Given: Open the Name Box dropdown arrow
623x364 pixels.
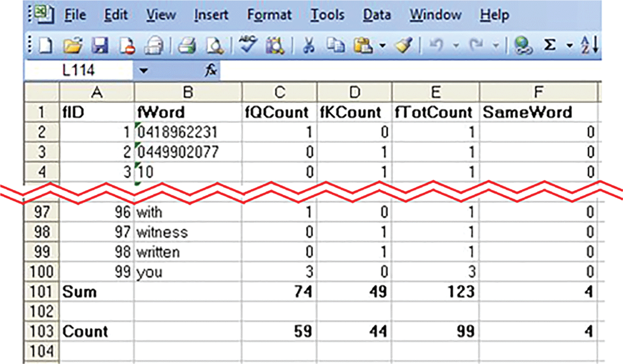Looking at the screenshot, I should coord(144,71).
